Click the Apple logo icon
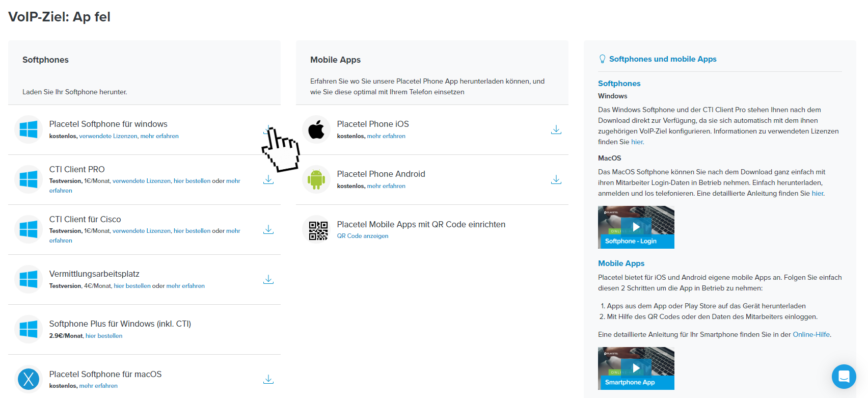Viewport: 868px width, 398px height. click(316, 129)
